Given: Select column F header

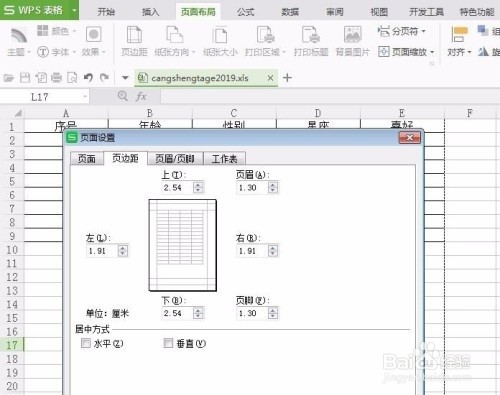Looking at the screenshot, I should coord(469,113).
